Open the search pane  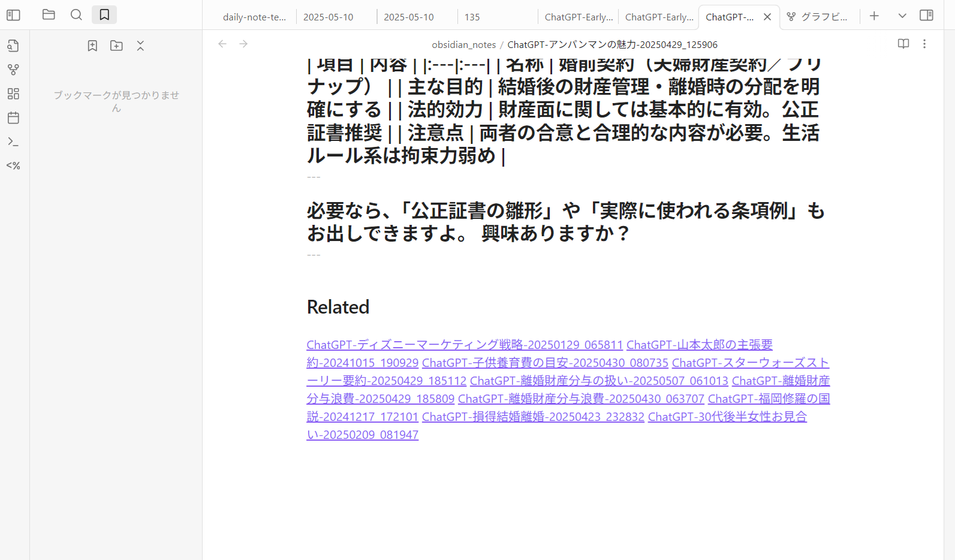76,15
